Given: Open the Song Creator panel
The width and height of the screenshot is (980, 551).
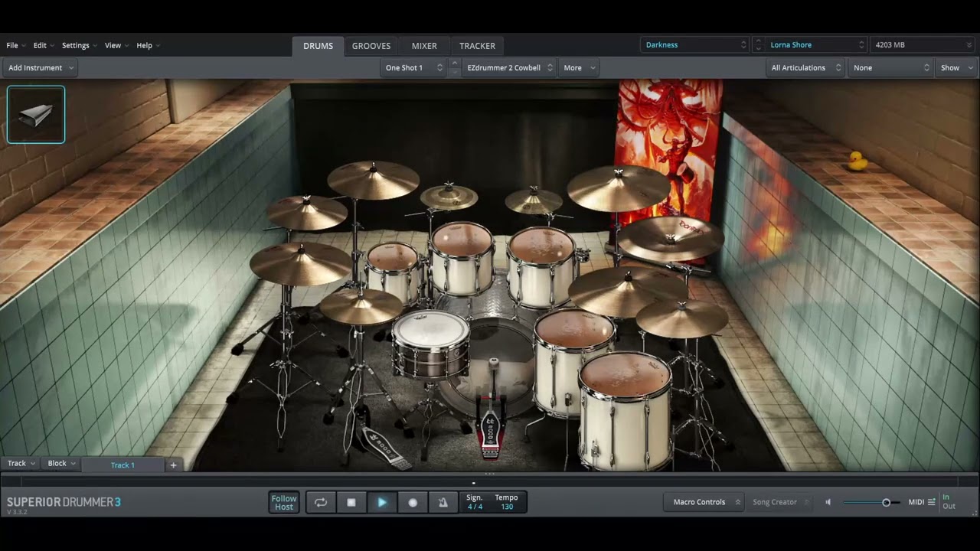Looking at the screenshot, I should click(x=779, y=502).
